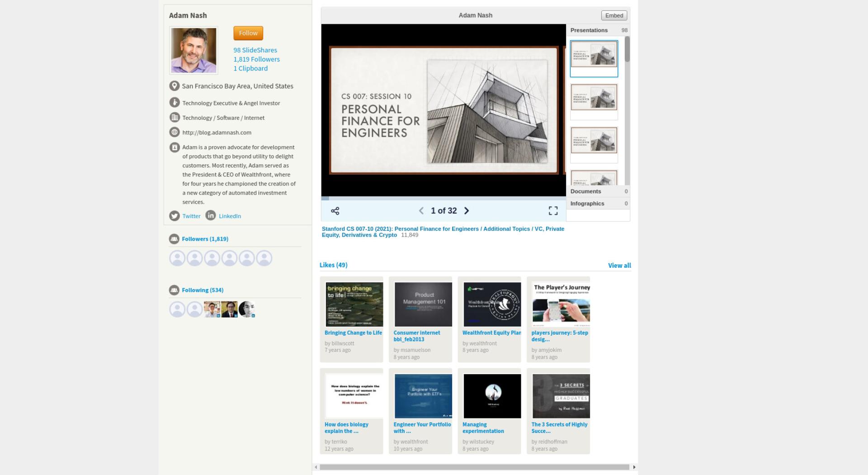
Task: Click the occupation icon beside Technology Executive
Action: (175, 103)
